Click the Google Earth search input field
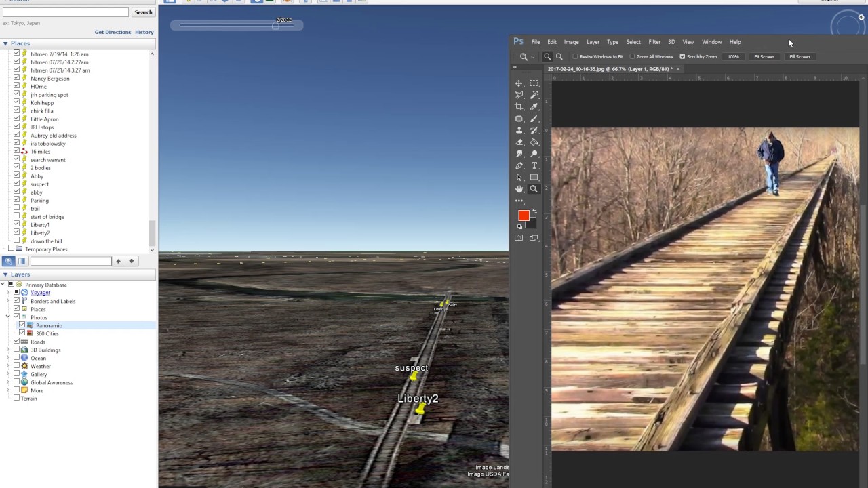The image size is (868, 488). (x=65, y=12)
